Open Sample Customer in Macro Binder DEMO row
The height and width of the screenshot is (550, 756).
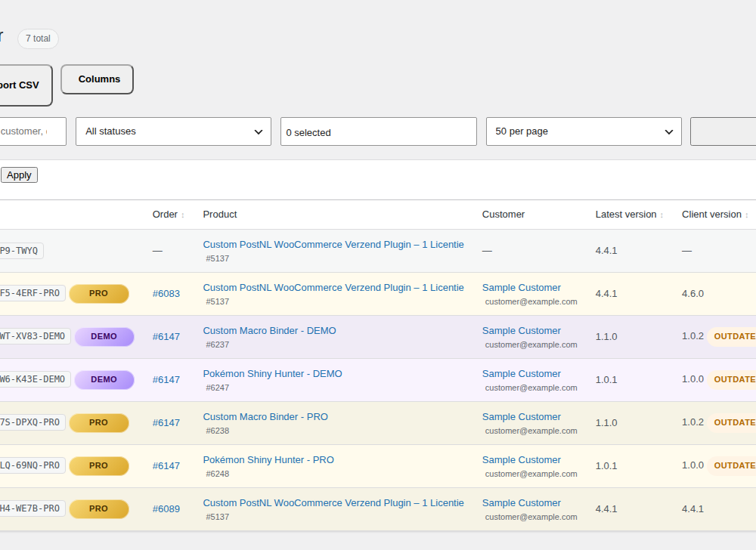click(x=521, y=331)
